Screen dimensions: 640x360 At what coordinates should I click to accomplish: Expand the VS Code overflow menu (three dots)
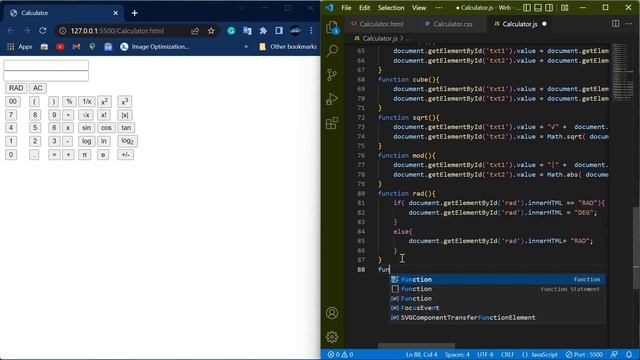439,8
